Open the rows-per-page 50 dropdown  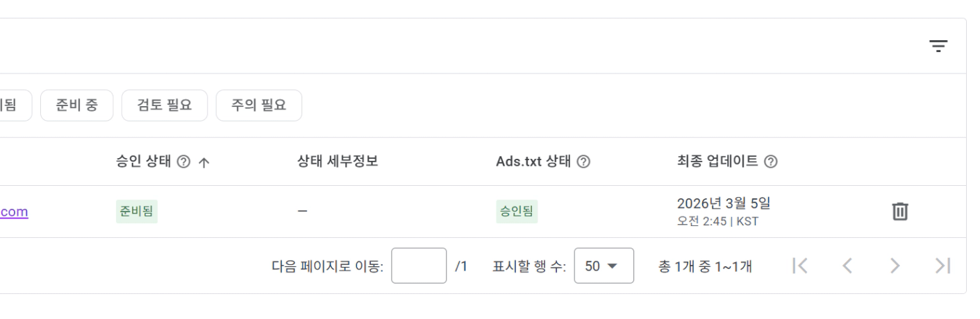604,266
